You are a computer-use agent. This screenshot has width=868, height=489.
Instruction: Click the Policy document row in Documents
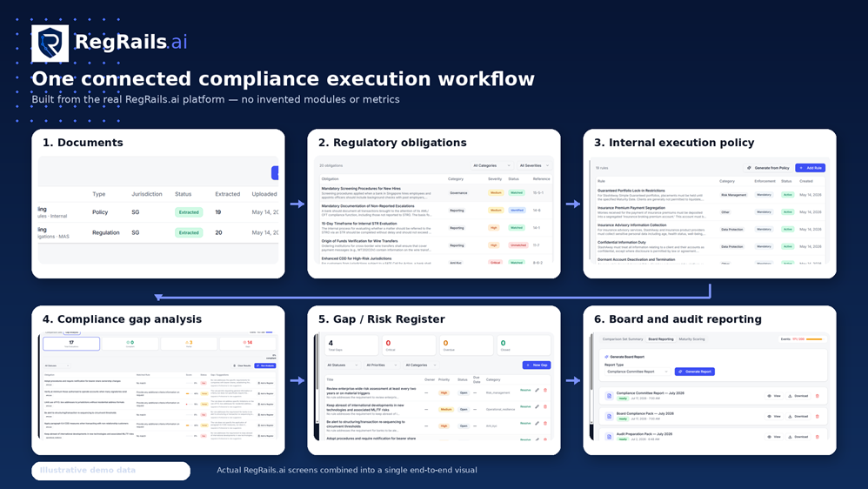click(158, 212)
